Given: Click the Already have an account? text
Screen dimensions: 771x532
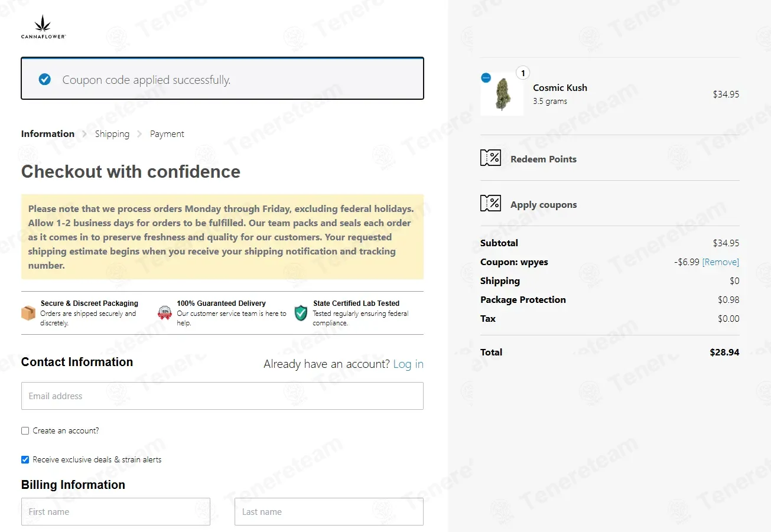Looking at the screenshot, I should click(x=327, y=364).
